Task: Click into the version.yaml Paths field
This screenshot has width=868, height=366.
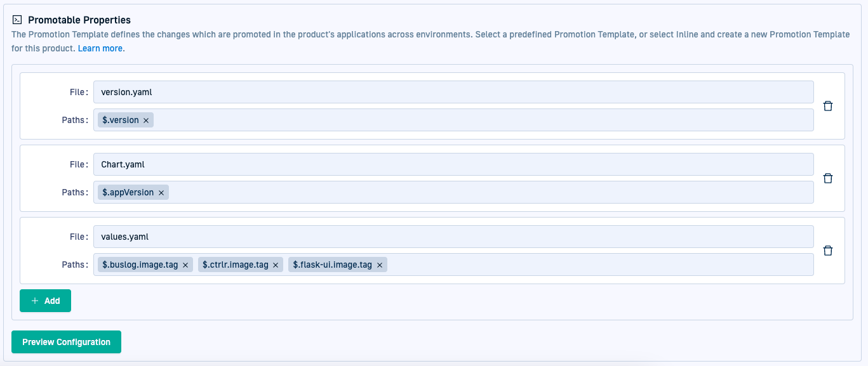Action: (483, 120)
